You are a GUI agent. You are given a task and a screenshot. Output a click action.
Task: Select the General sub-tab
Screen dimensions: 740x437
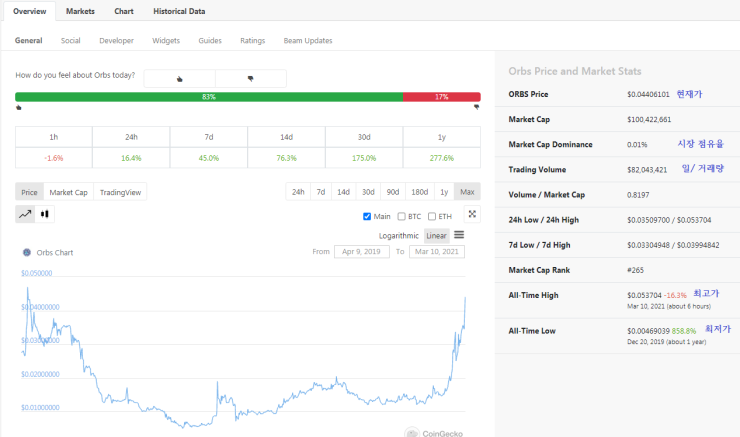coord(28,41)
